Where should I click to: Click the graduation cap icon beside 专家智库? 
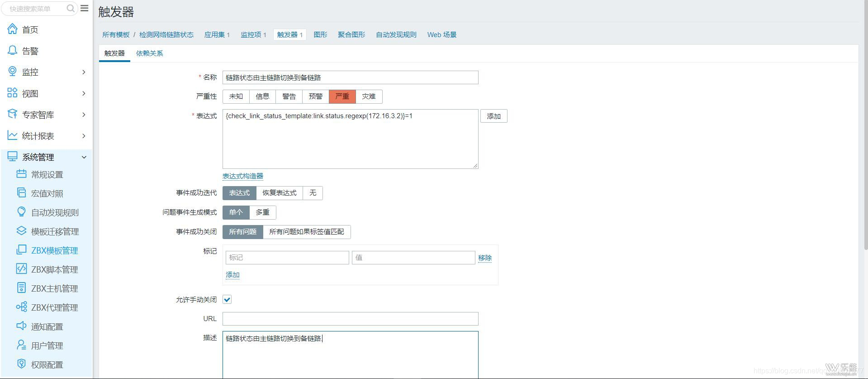pos(12,114)
